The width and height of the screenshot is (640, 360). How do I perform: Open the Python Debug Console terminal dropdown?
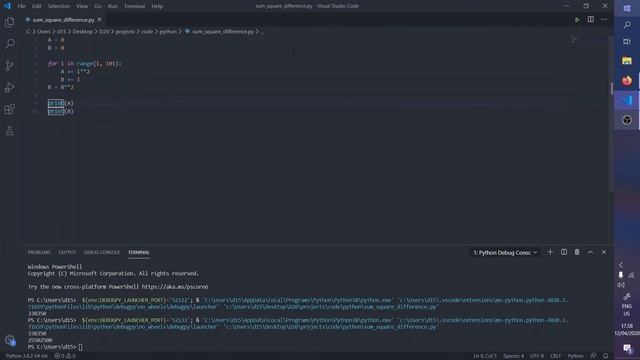(504, 253)
